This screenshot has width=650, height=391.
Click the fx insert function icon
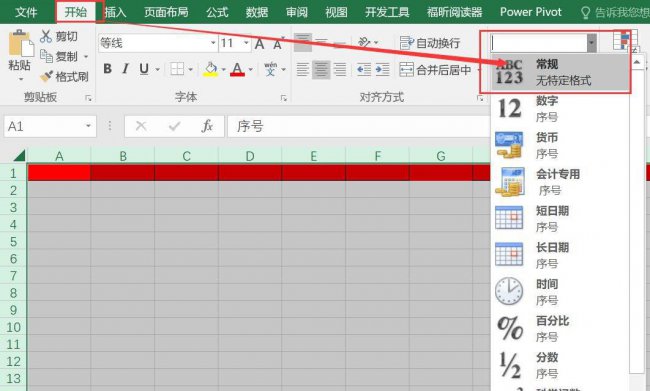207,126
